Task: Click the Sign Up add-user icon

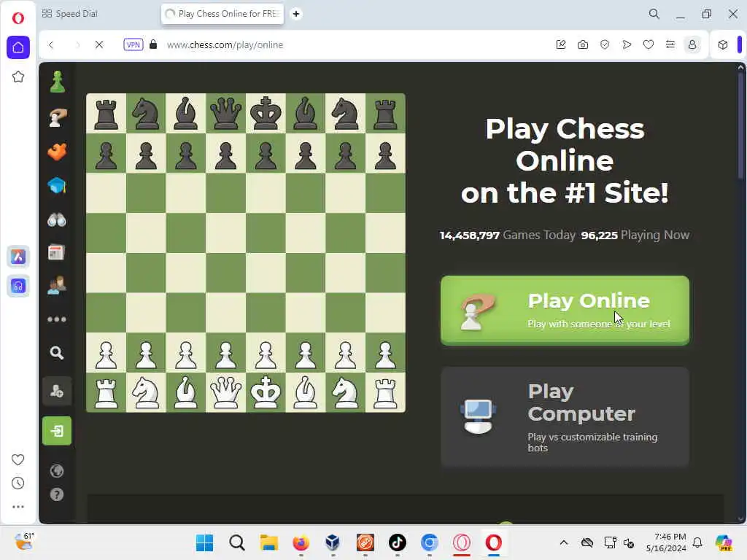Action: click(x=57, y=392)
